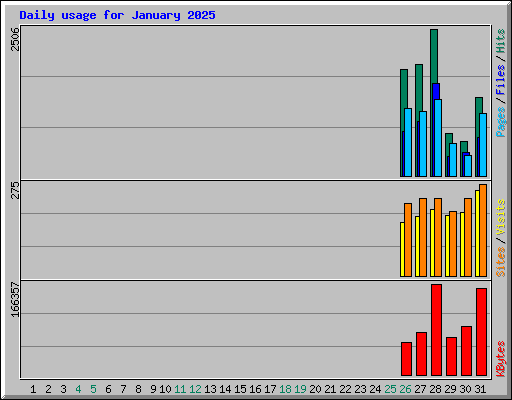This screenshot has width=512, height=400.
Task: Click green weekend day label 11
Action: [180, 389]
